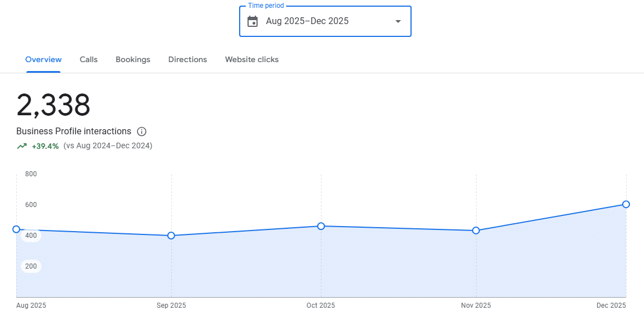Click the Aug 2025 data point on chart

click(x=16, y=229)
